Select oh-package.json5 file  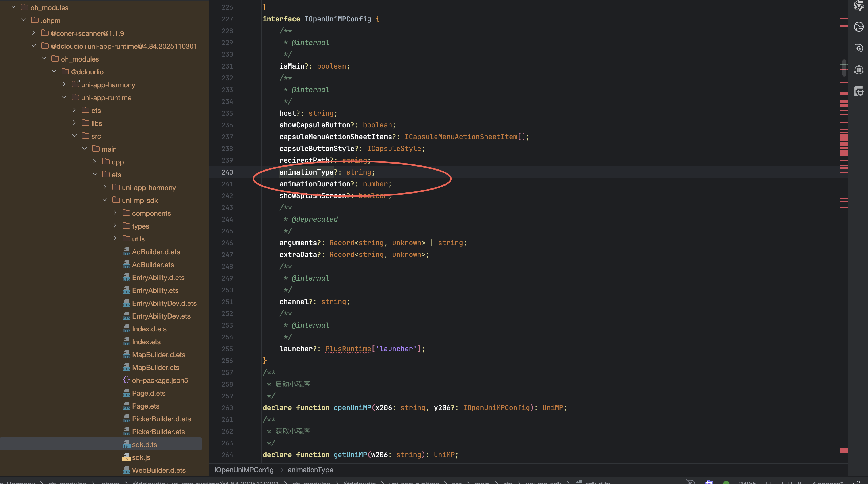(160, 380)
